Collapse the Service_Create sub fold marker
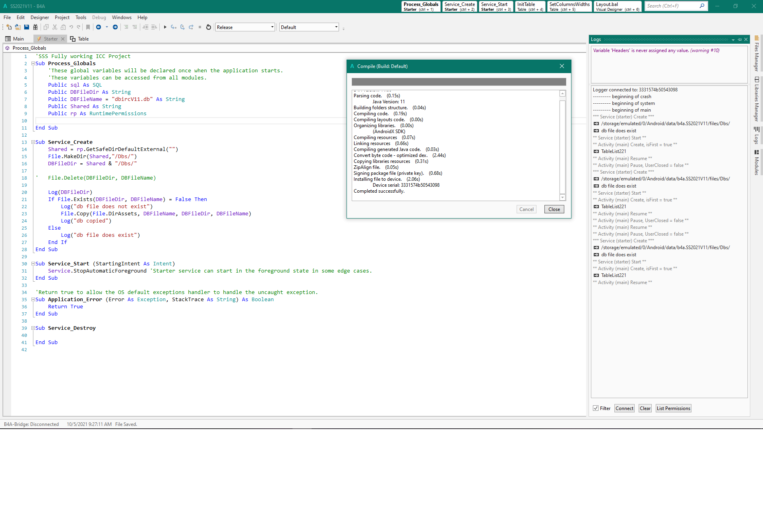763x532 pixels. (33, 142)
